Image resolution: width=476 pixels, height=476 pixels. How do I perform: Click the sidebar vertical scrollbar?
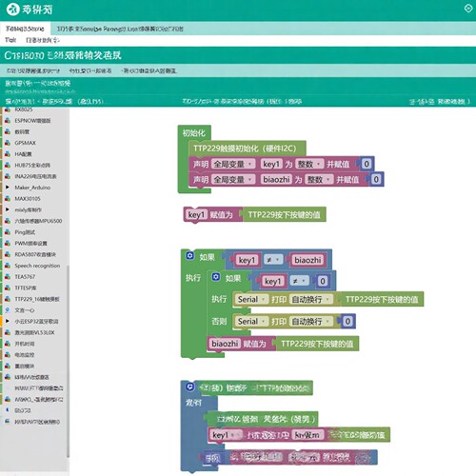(68, 360)
